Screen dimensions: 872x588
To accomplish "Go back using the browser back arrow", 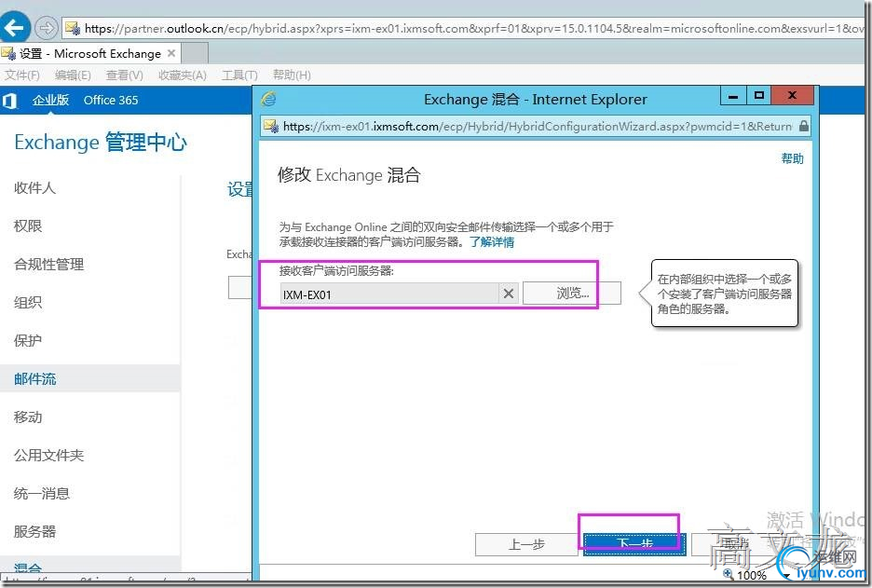I will [15, 27].
